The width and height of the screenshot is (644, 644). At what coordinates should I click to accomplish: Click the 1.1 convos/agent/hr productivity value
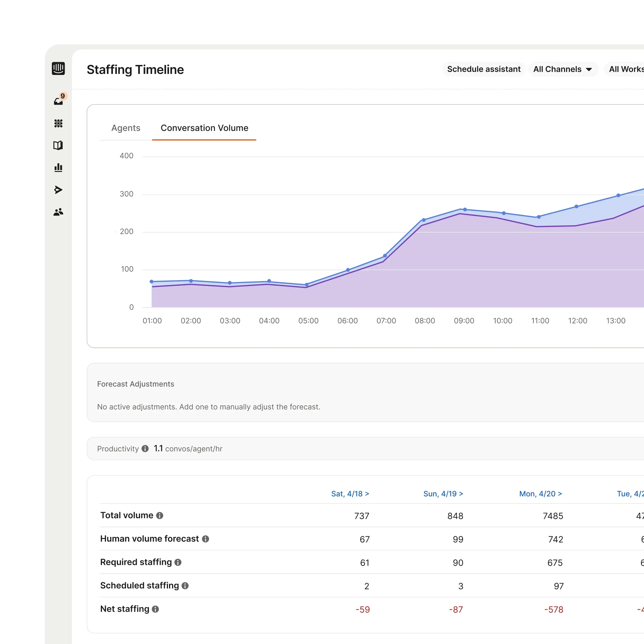coord(188,449)
